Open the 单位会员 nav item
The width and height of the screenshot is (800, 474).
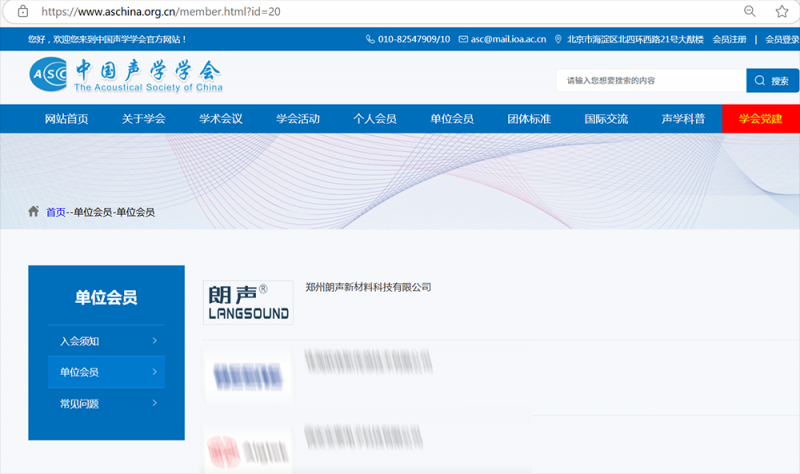(452, 119)
